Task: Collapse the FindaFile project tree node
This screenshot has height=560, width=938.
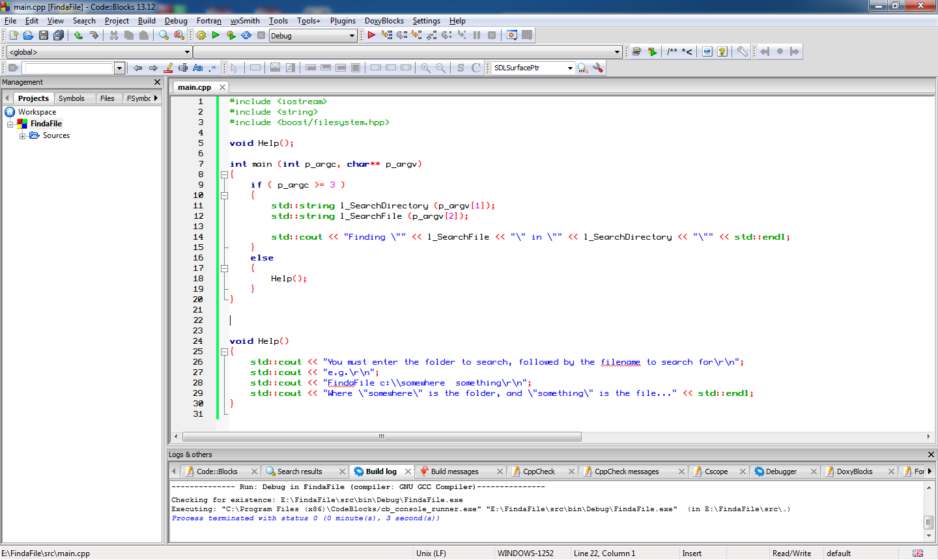Action: coord(10,124)
